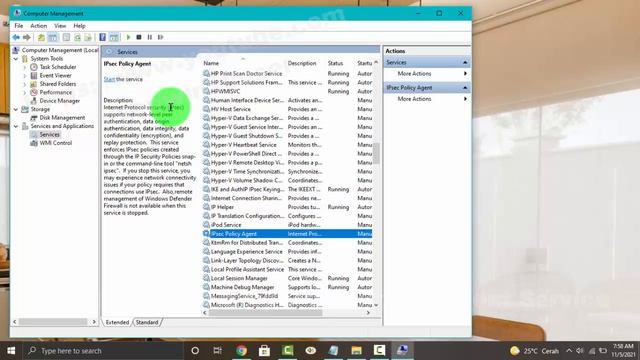The image size is (640, 360).
Task: Expand the Event Viewer tree node
Action: pyautogui.click(x=24, y=76)
